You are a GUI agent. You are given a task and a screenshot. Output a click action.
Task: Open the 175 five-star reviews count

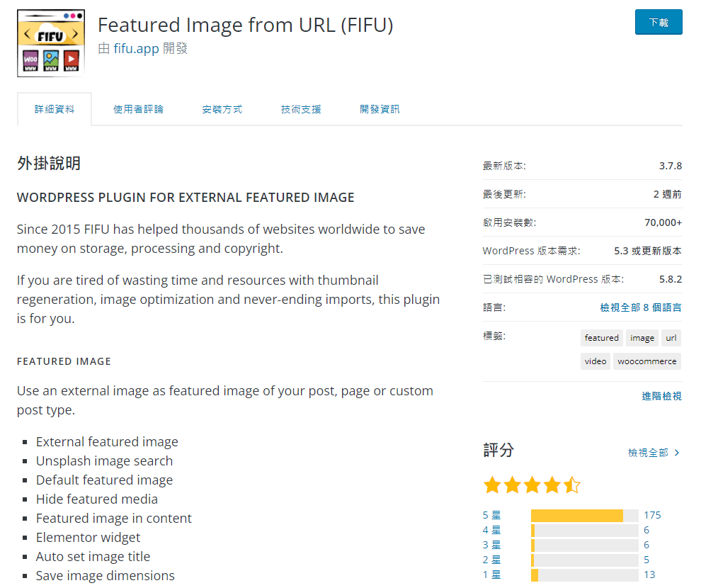point(652,515)
